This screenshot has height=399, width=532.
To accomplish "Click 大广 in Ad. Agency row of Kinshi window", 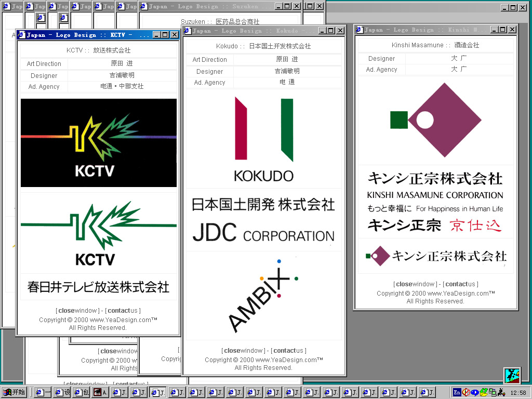I will point(459,69).
